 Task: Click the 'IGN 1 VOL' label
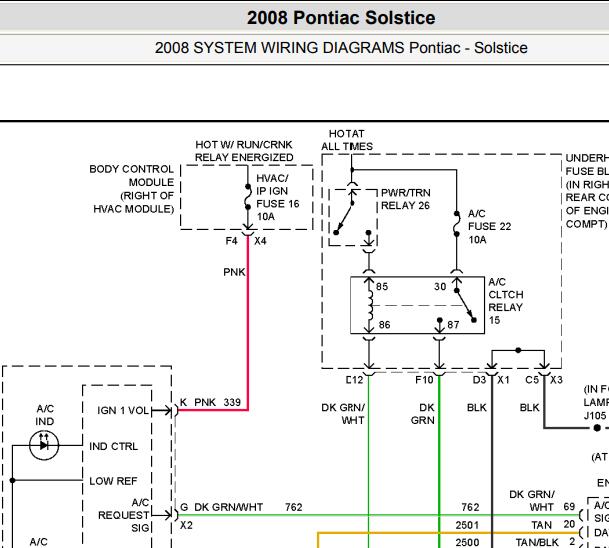point(123,411)
